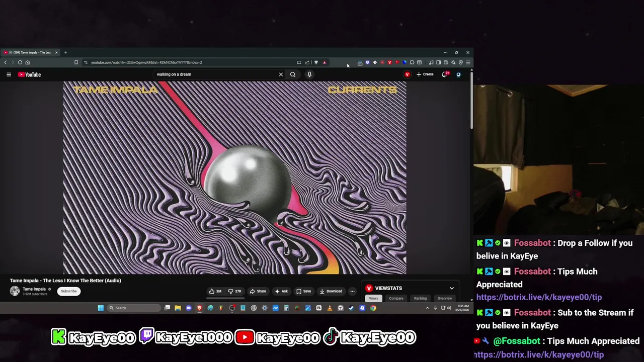Clear the YouTube search box text
Image resolution: width=644 pixels, height=362 pixels.
point(281,74)
